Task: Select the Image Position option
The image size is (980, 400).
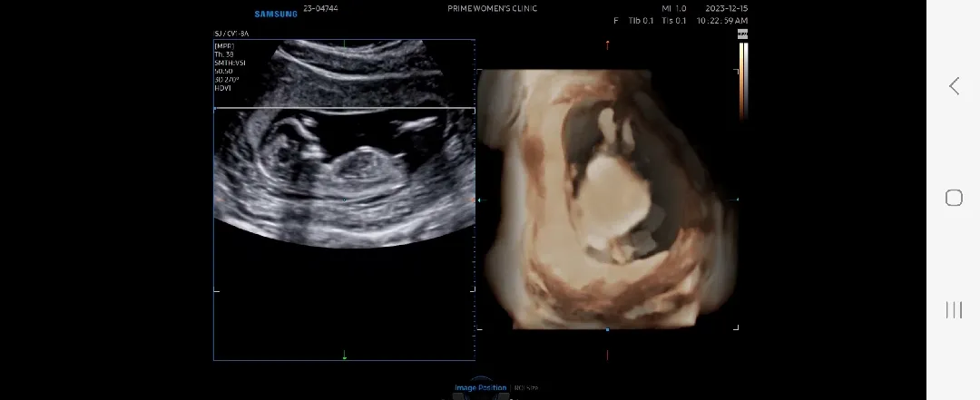Action: point(481,387)
